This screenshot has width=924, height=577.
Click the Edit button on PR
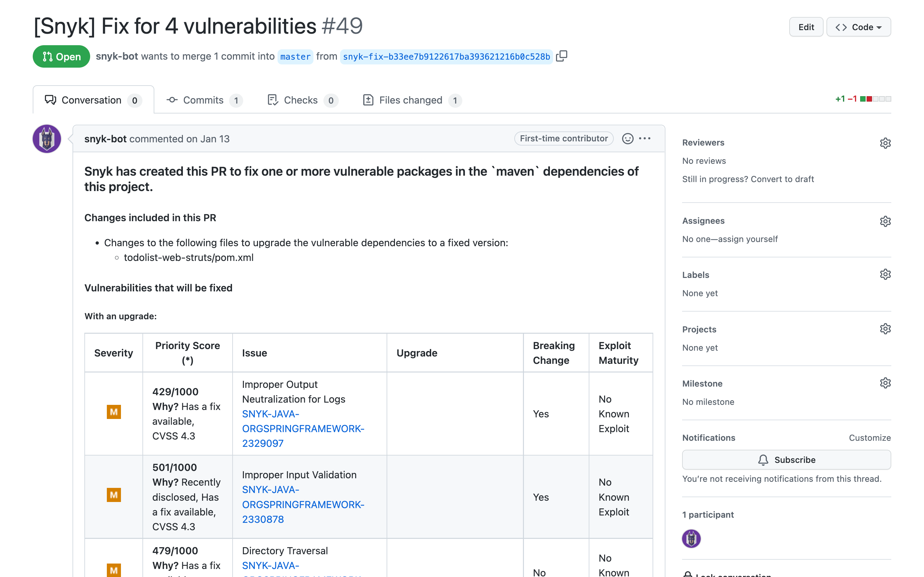(x=806, y=27)
